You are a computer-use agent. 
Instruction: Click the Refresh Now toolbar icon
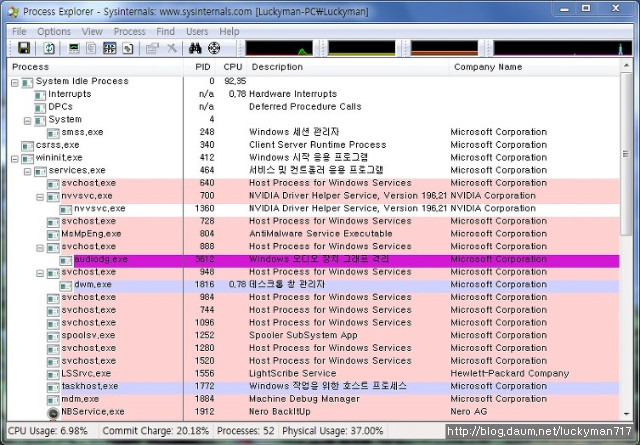(49, 48)
